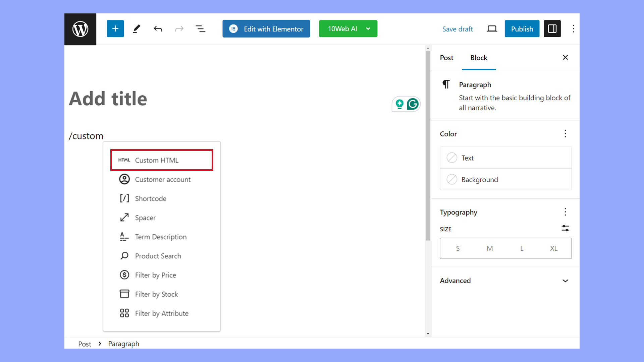Switch to the Post tab
This screenshot has width=644, height=362.
[x=446, y=58]
